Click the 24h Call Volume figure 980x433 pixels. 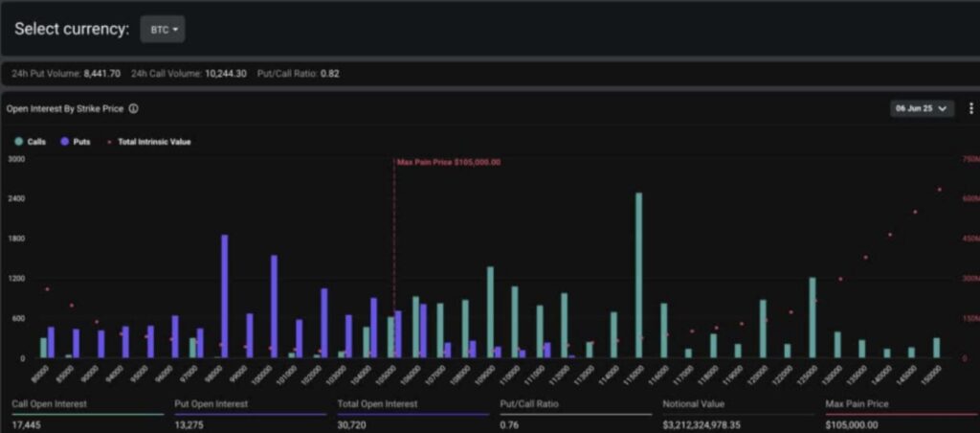tap(226, 73)
